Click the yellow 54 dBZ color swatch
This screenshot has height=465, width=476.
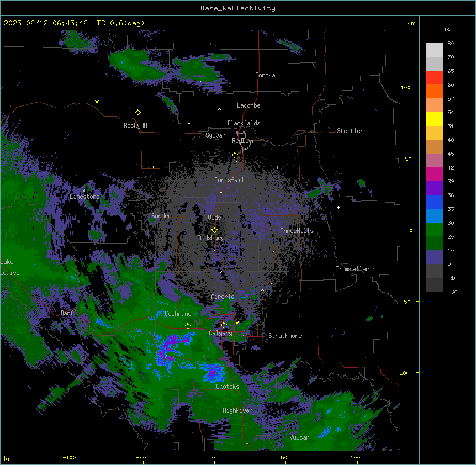click(x=434, y=119)
